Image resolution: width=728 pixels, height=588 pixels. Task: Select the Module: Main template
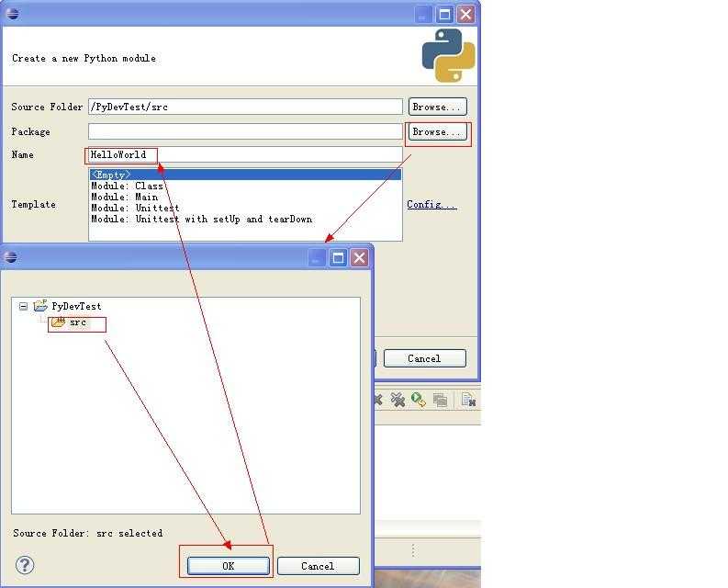click(124, 198)
